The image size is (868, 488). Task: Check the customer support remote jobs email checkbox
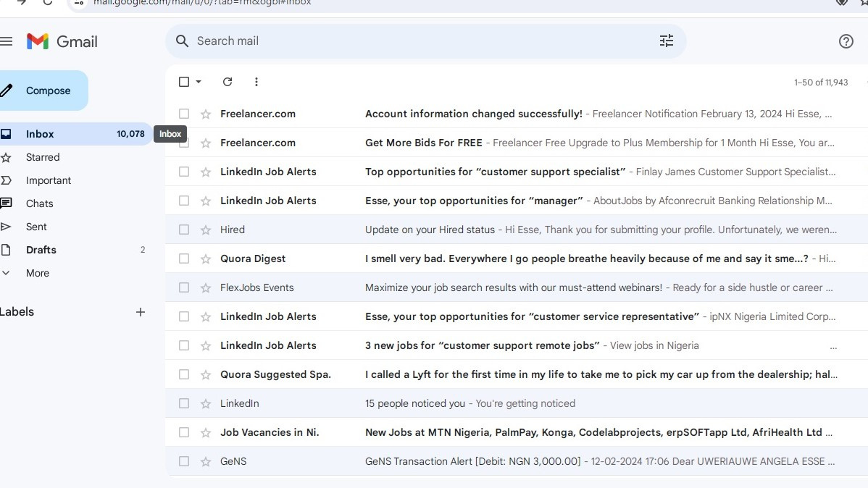coord(184,345)
